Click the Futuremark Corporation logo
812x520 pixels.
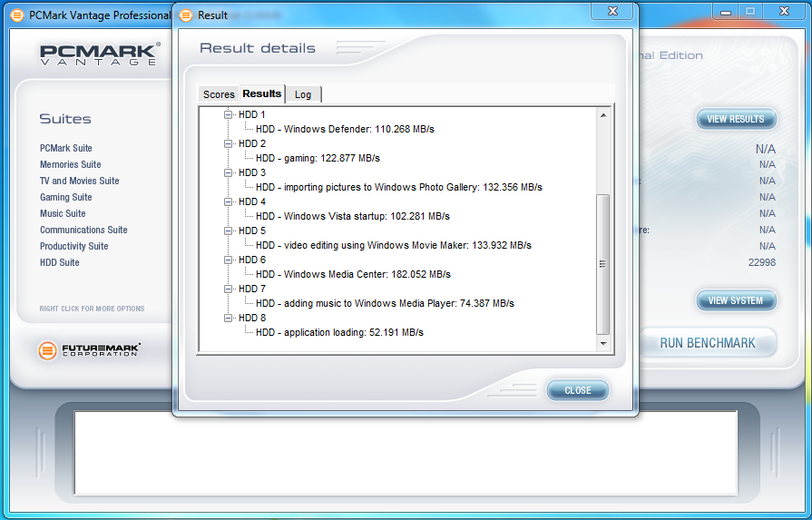coord(89,350)
